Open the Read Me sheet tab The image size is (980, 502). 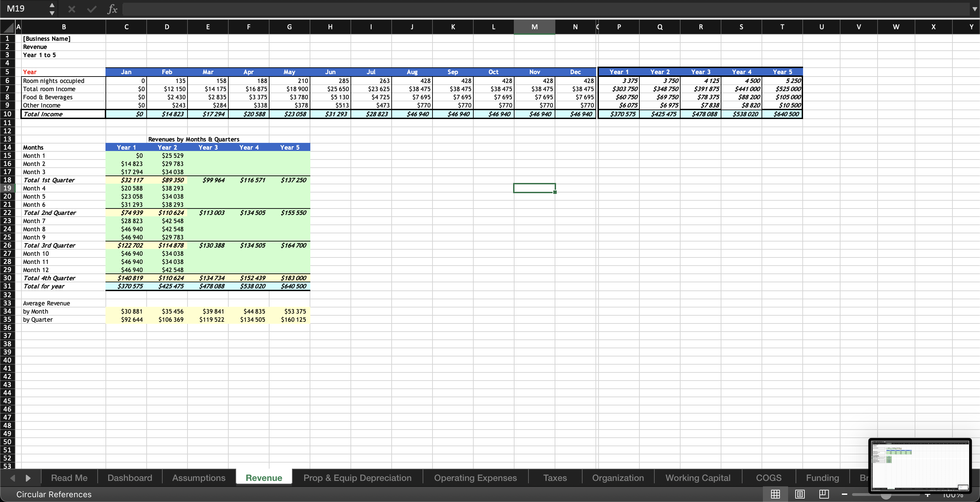point(69,478)
